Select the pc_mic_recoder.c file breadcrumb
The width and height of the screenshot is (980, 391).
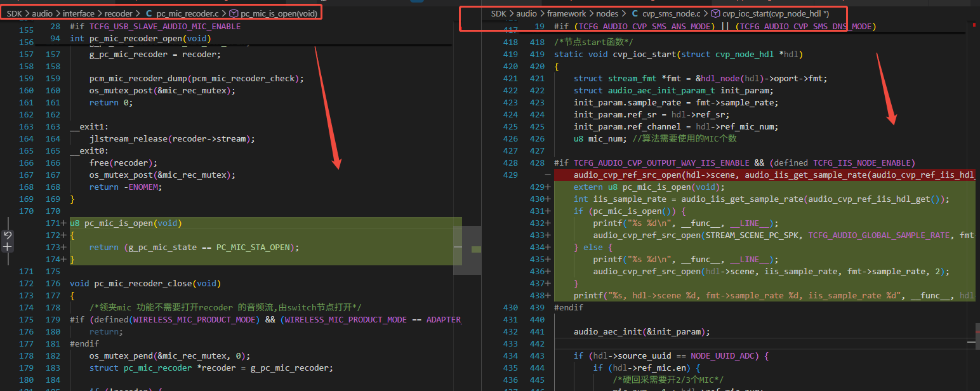click(181, 13)
